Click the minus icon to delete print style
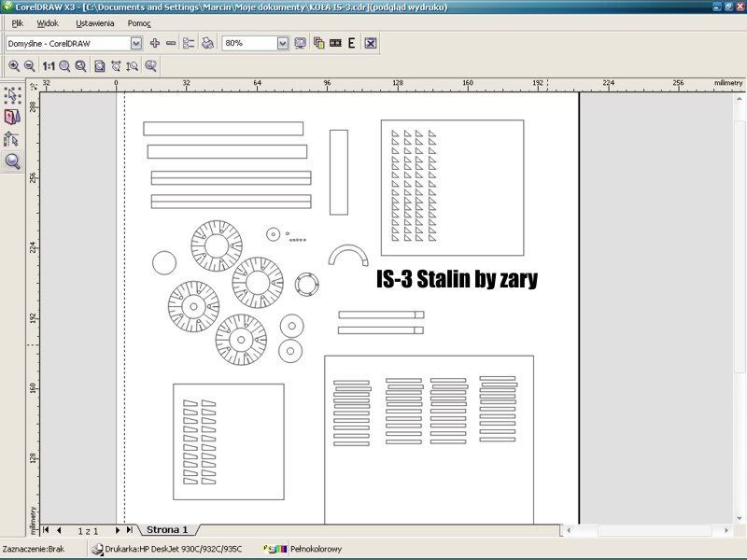 click(171, 43)
